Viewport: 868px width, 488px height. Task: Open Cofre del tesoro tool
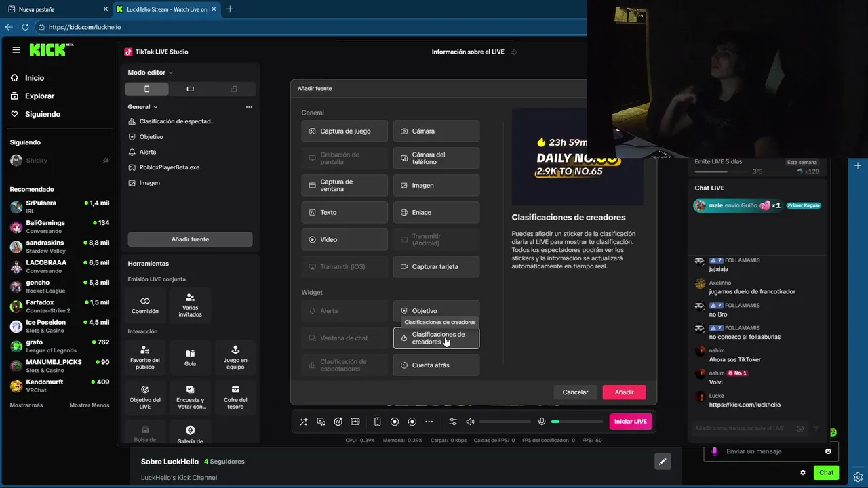(235, 396)
